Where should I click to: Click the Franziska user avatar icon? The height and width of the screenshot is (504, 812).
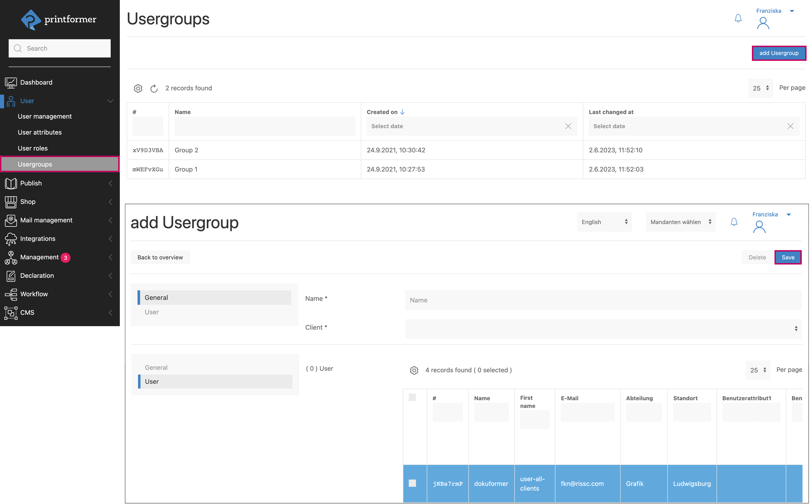coord(763,23)
